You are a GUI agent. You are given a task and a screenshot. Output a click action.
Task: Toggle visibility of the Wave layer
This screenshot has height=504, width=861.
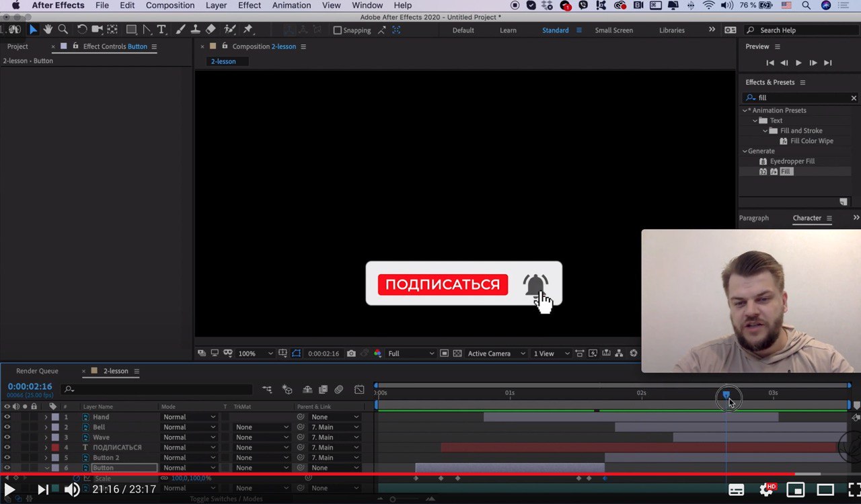click(x=7, y=437)
